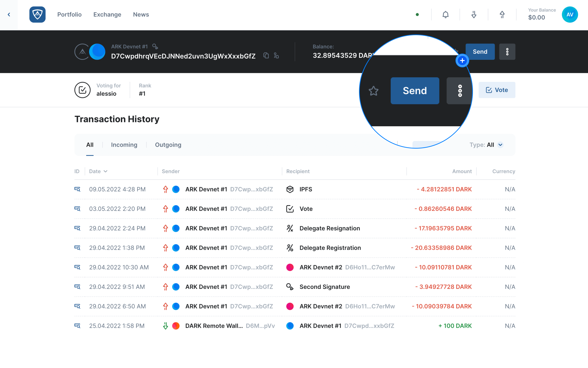Click the green network status dot
This screenshot has height=368, width=588.
[417, 14]
